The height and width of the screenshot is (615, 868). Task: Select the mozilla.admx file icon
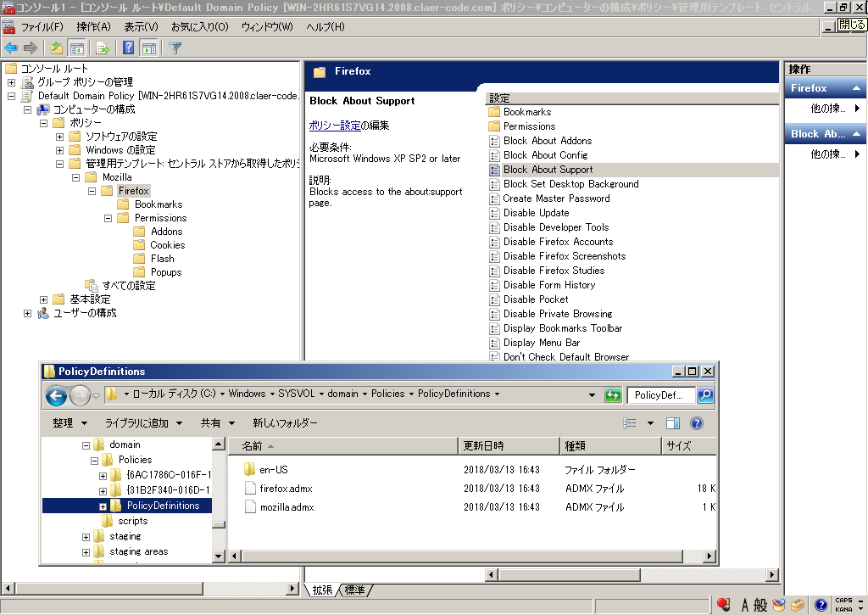point(250,507)
